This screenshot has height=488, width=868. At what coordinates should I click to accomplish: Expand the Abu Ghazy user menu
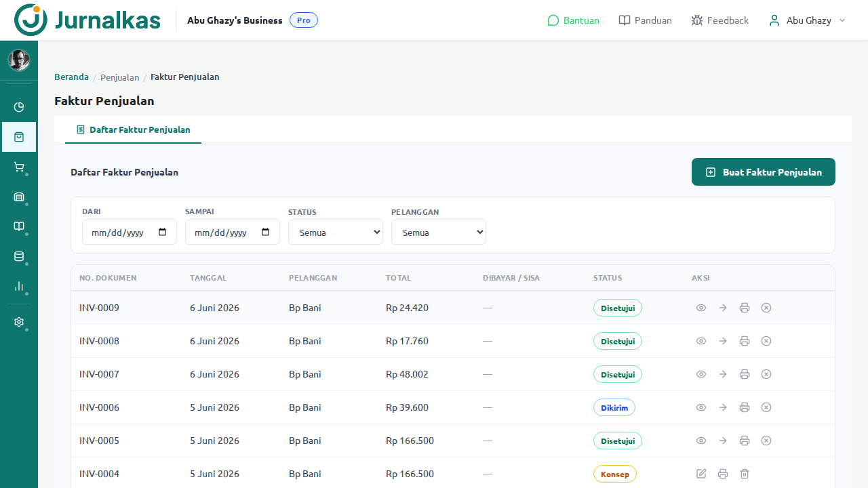[807, 20]
